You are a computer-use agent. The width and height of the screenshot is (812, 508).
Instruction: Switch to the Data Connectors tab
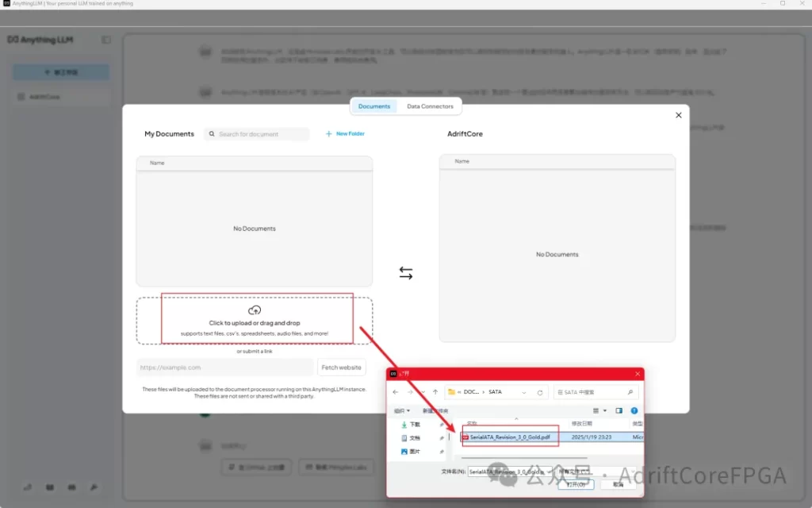430,106
